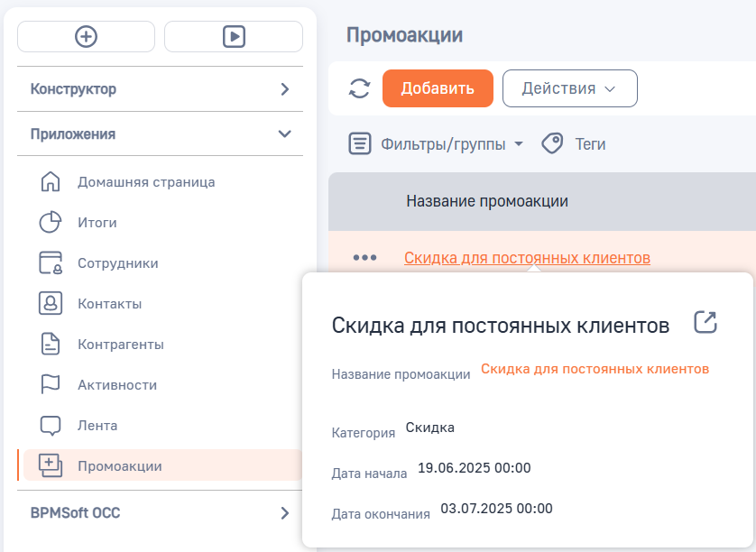Viewport: 756px width, 552px height.
Task: Click the orange promo name link in popup
Action: pos(595,369)
